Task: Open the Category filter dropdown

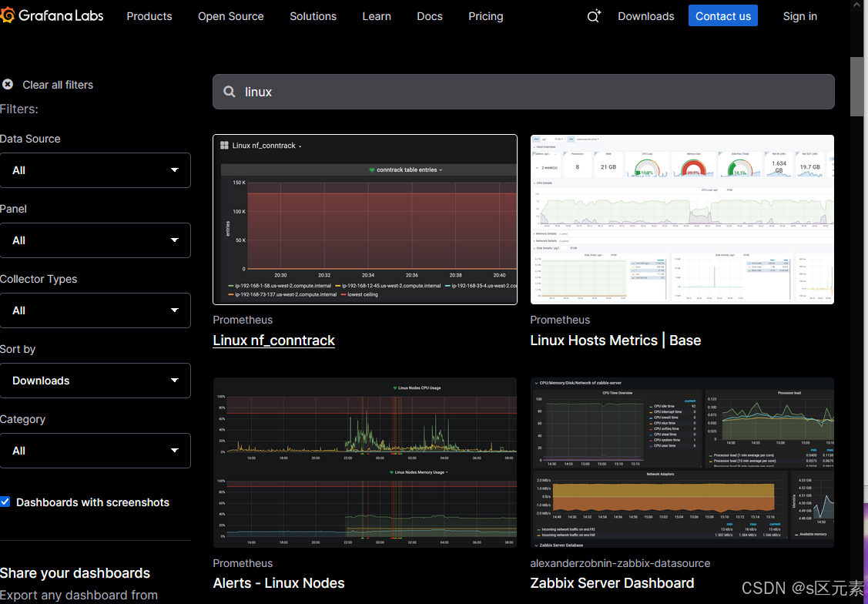Action: tap(96, 451)
